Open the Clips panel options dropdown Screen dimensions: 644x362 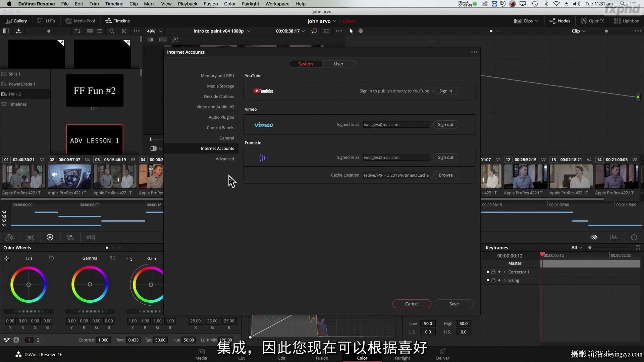point(536,21)
